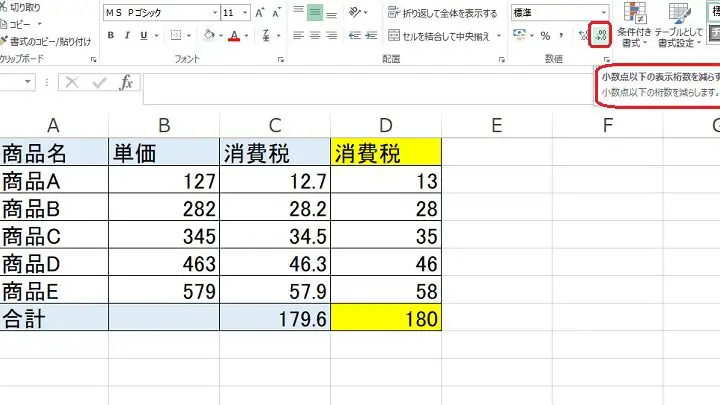Apply the Comma Style format

pos(561,35)
